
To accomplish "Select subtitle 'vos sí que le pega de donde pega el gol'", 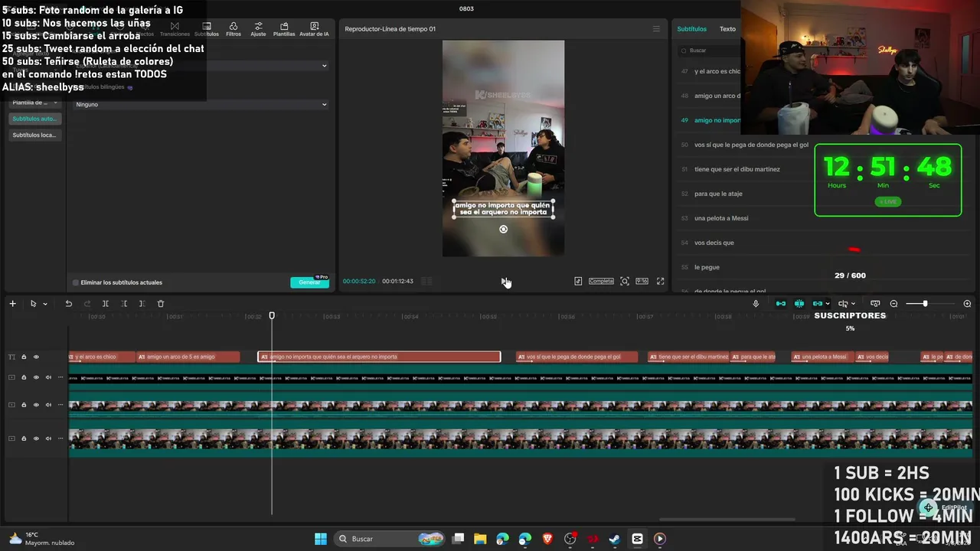I will coord(751,145).
